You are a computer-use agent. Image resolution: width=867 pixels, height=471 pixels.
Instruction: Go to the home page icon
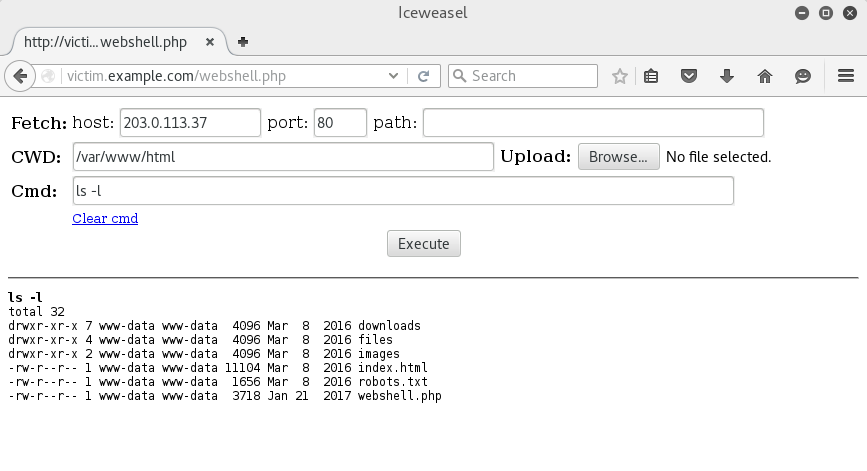coord(765,76)
